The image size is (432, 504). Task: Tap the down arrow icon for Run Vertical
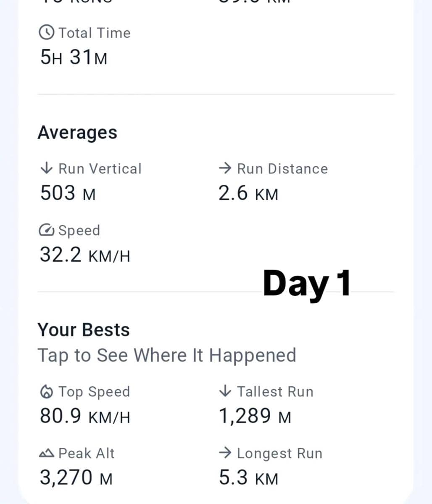(46, 168)
